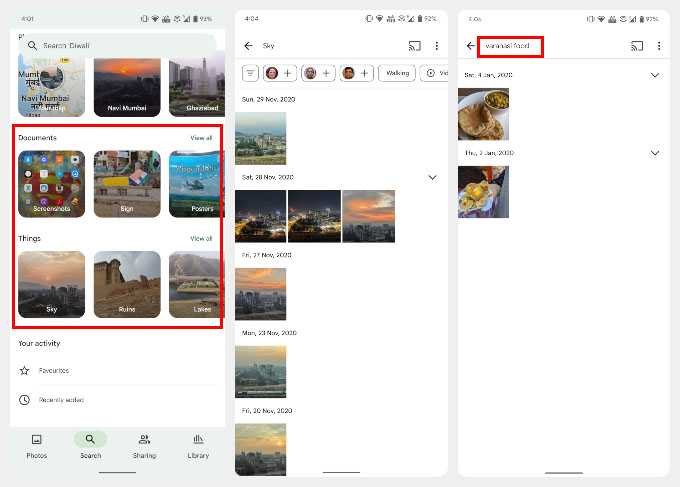Expand the Sat, 28 Nov 2020 date chevron
680x487 pixels.
[432, 177]
